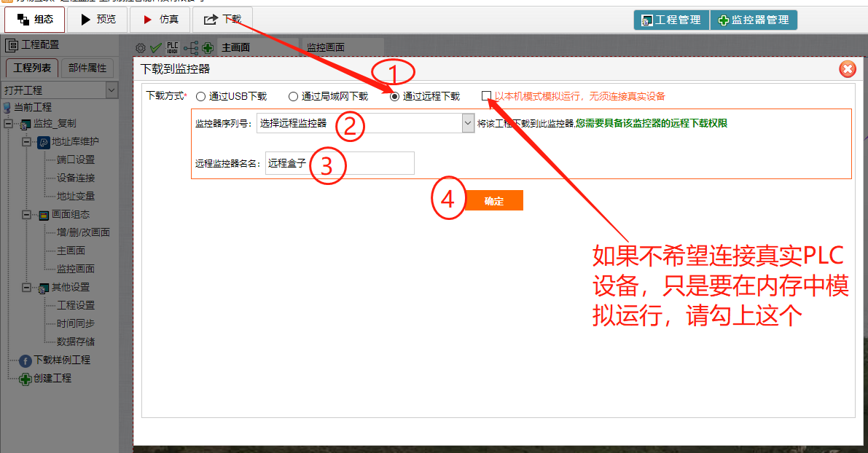Click the green plus add-screen icon
Image resolution: width=868 pixels, height=453 pixels.
[x=208, y=48]
